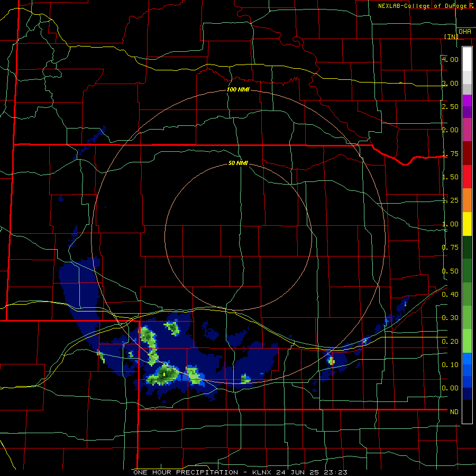Click the 1.75 legend value
The image size is (476, 476).
[x=450, y=153]
